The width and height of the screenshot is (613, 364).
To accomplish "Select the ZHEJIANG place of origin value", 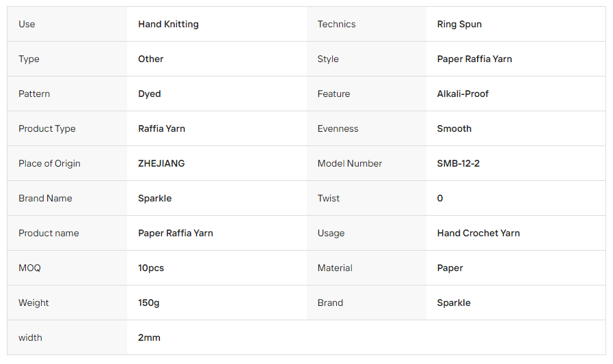I will 161,163.
